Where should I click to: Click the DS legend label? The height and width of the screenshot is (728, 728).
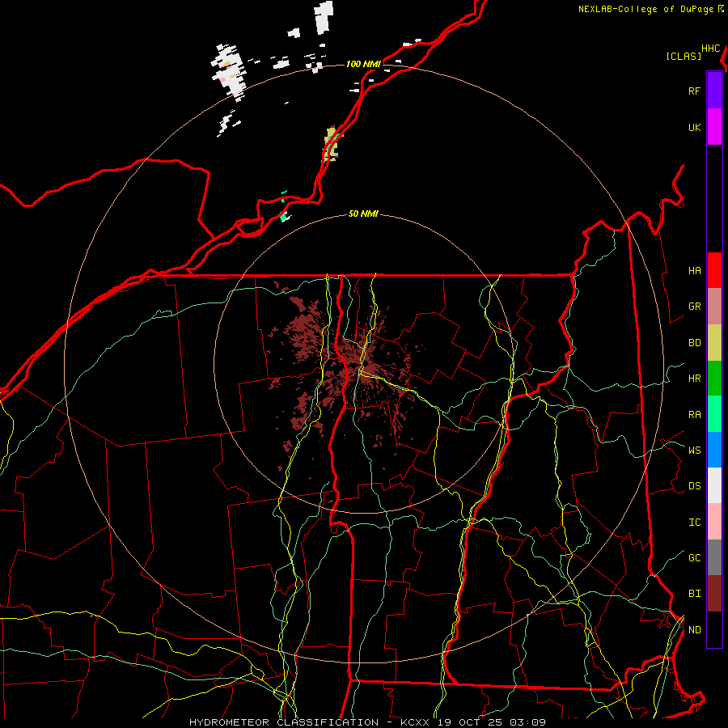[x=694, y=486]
